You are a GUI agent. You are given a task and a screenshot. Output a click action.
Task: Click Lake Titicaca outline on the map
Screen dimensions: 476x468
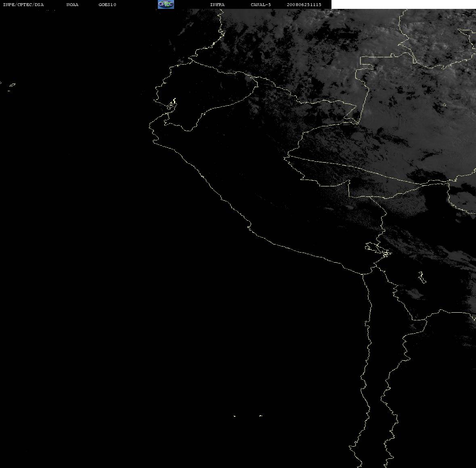click(378, 250)
